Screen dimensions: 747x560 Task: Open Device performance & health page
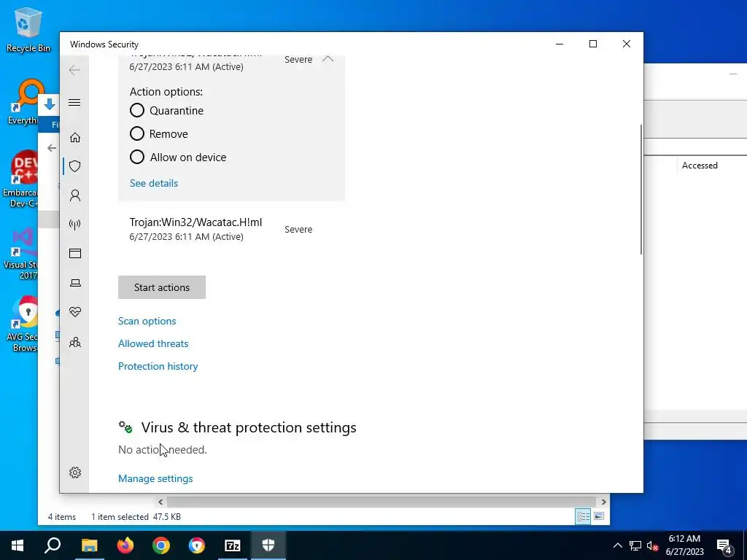pyautogui.click(x=75, y=312)
